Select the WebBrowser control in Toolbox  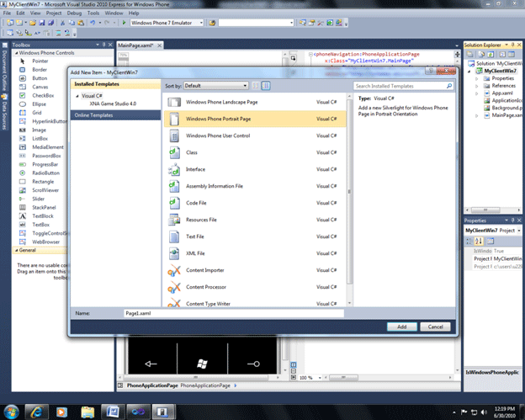coord(45,242)
